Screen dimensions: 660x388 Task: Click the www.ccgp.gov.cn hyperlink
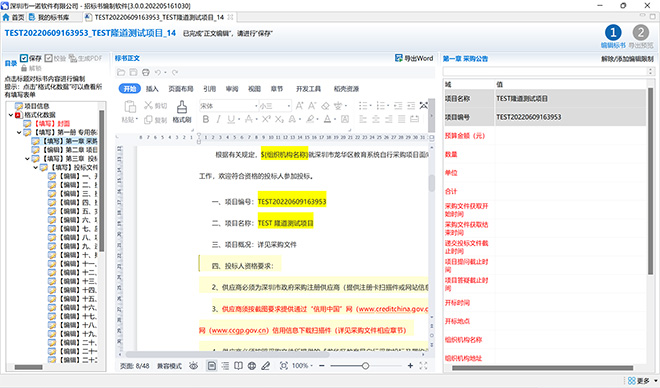239,330
